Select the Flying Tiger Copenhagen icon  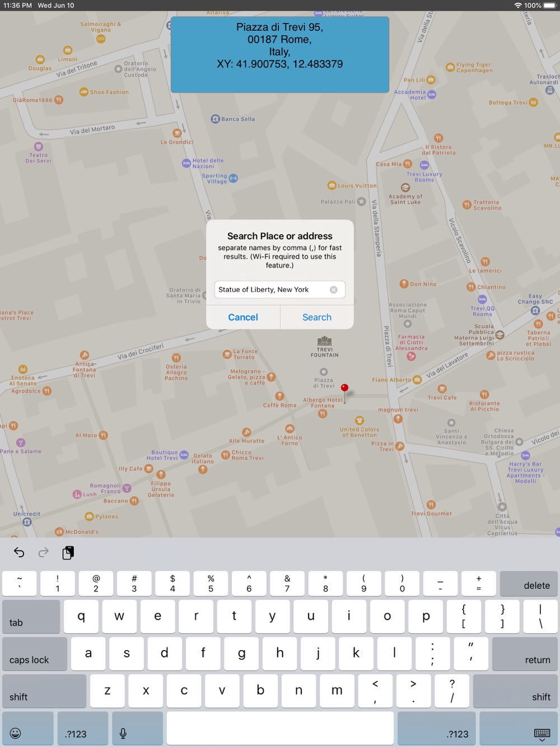click(x=450, y=67)
